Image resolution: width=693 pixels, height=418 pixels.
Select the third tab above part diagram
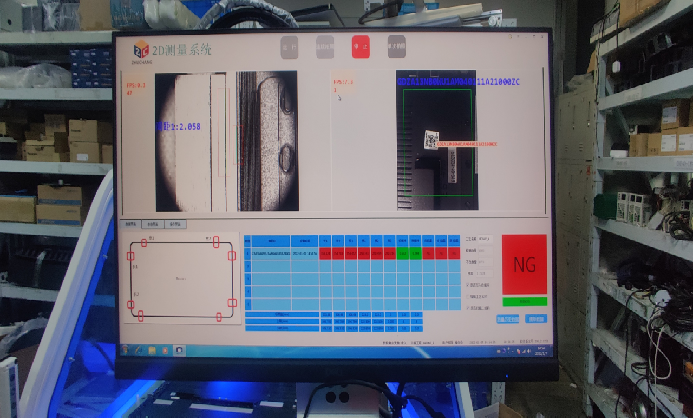175,226
